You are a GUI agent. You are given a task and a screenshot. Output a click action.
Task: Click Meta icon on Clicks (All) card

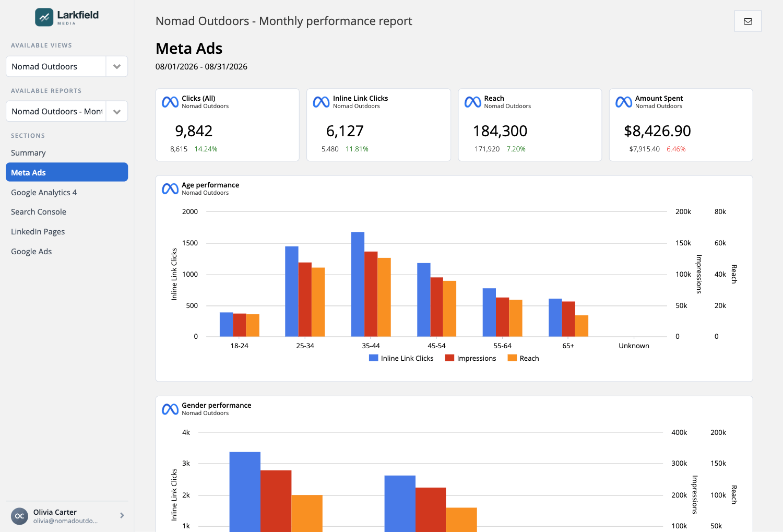[170, 102]
